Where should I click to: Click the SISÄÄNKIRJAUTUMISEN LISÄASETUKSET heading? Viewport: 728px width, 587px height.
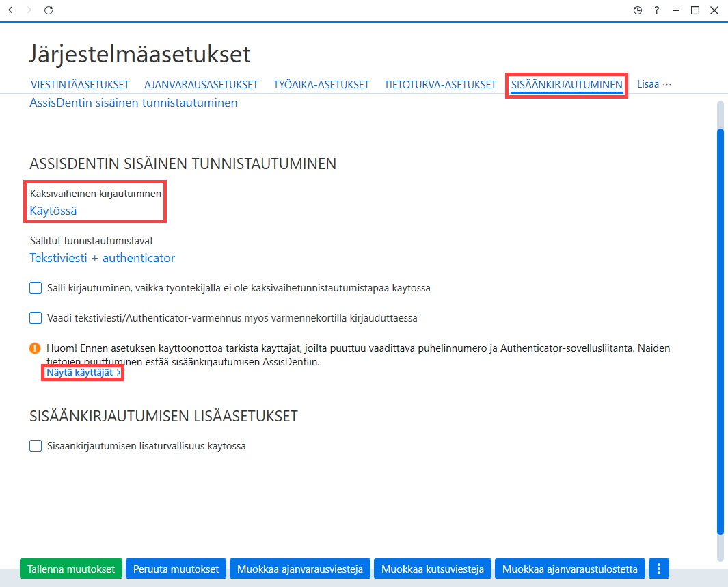click(163, 416)
